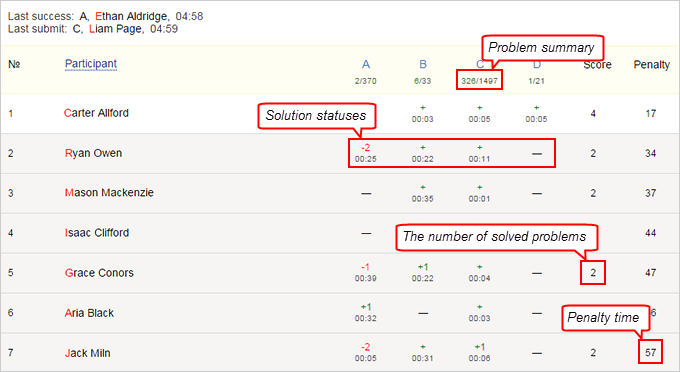Select Aria Black participant name
This screenshot has width=680, height=372.
[x=89, y=313]
